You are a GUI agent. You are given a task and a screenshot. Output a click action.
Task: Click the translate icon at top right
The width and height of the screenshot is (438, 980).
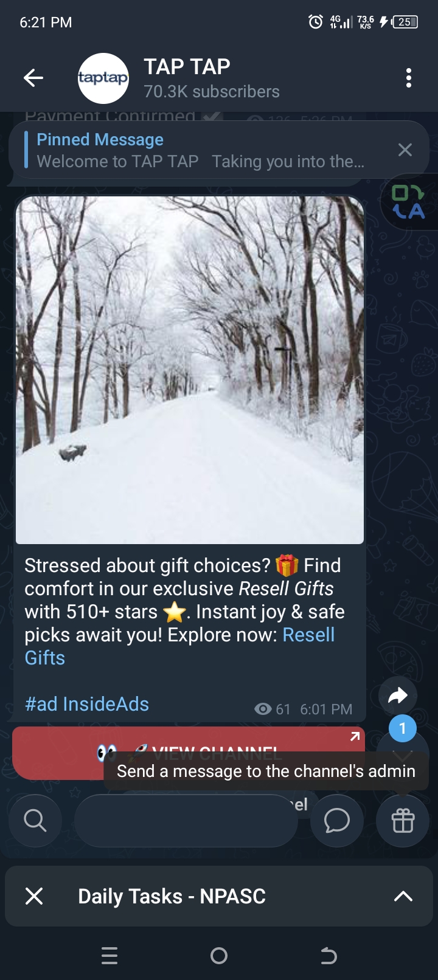409,202
